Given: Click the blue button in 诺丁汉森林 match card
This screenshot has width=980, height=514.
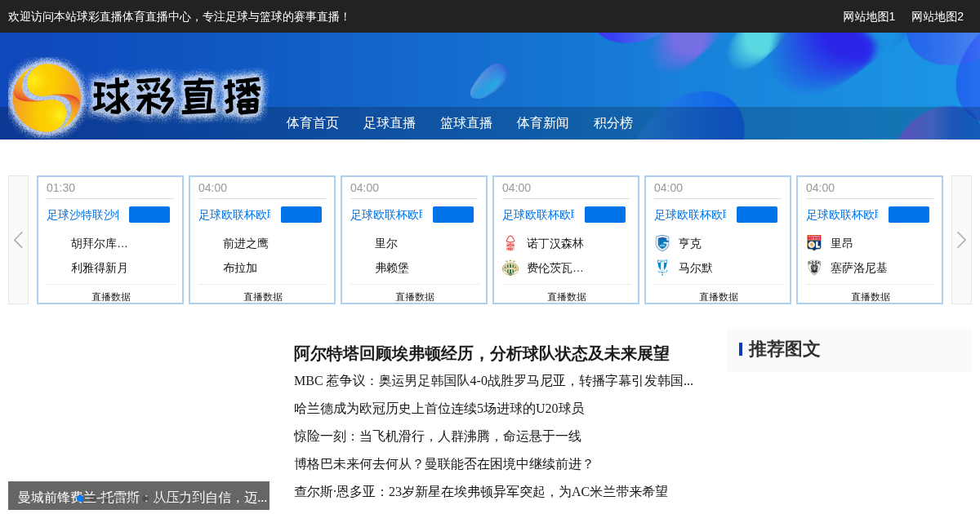Looking at the screenshot, I should click(605, 215).
